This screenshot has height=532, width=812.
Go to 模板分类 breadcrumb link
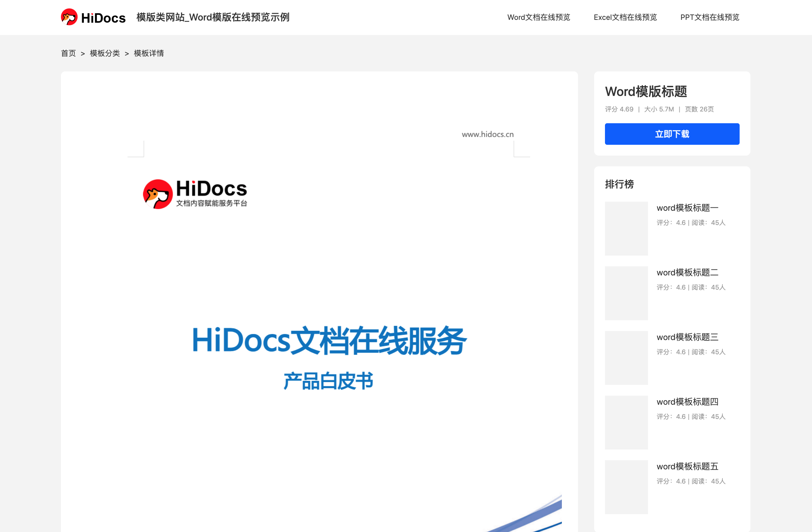pos(105,53)
